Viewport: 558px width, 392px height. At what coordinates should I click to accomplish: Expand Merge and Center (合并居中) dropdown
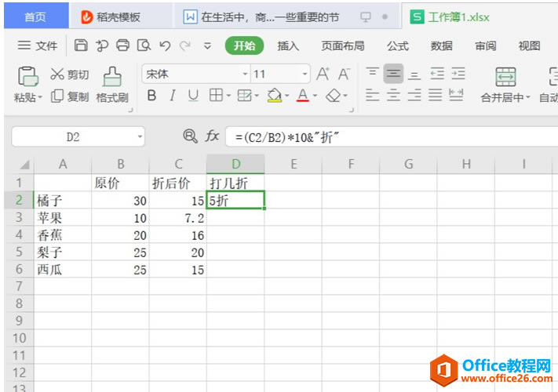tap(527, 97)
